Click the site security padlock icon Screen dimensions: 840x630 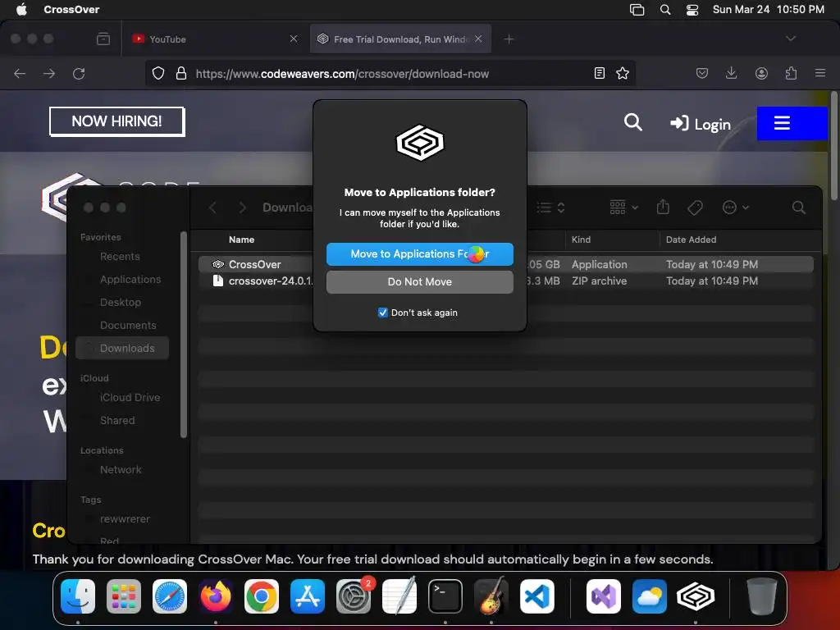pos(181,73)
